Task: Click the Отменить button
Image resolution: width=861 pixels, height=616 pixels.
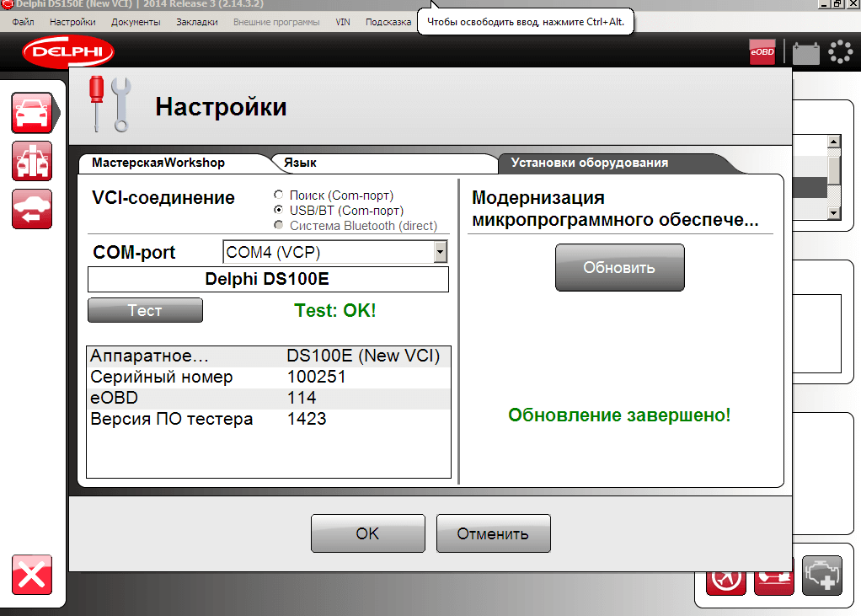Action: [x=493, y=533]
